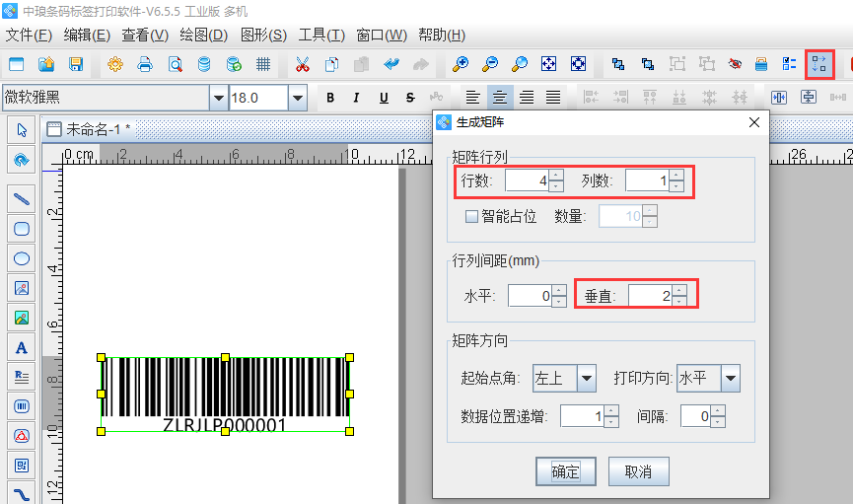Expand the font size dropdown
Screen dimensions: 853x504
(x=298, y=98)
